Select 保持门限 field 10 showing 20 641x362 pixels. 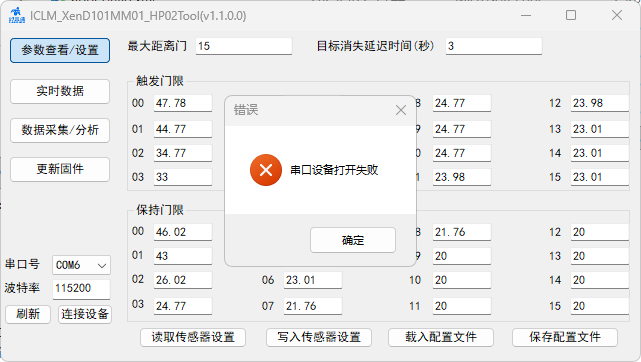pyautogui.click(x=462, y=280)
